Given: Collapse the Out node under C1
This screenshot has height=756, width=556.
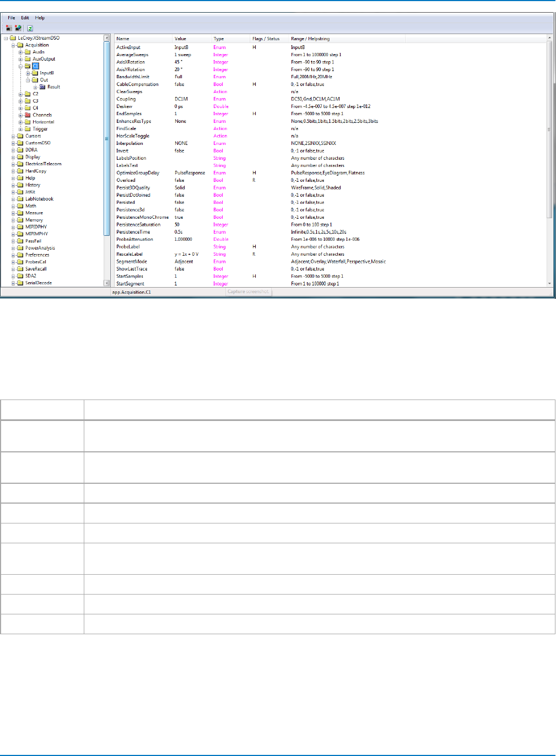Looking at the screenshot, I should 28,80.
